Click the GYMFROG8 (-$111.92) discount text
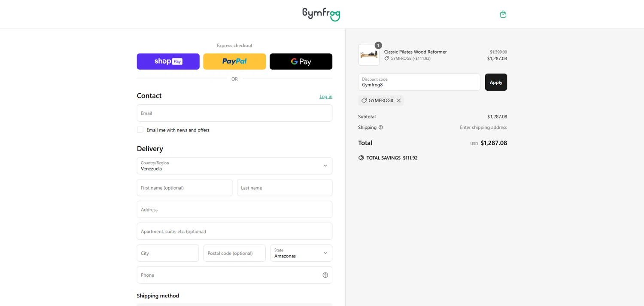644x306 pixels. click(410, 58)
